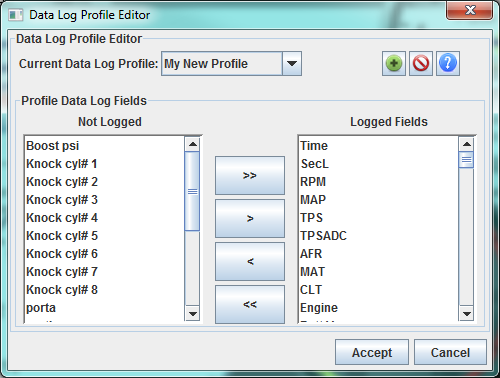Select TPSADC in Logged Fields

[379, 236]
